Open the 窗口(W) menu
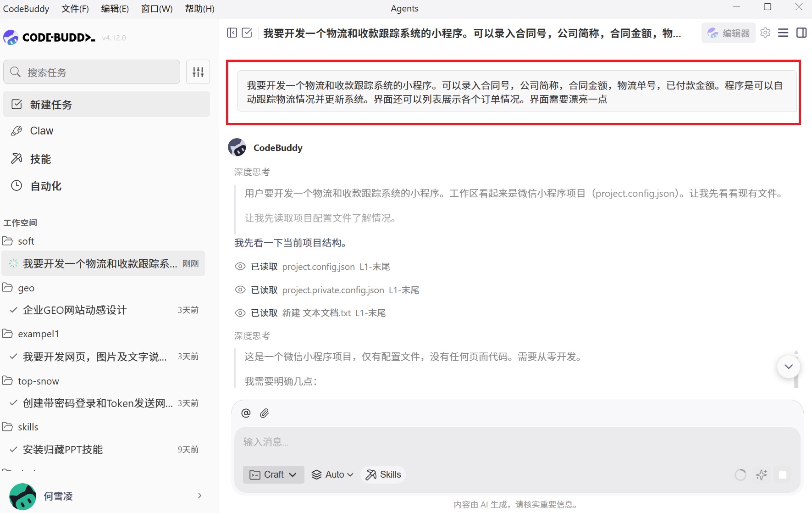 click(157, 9)
